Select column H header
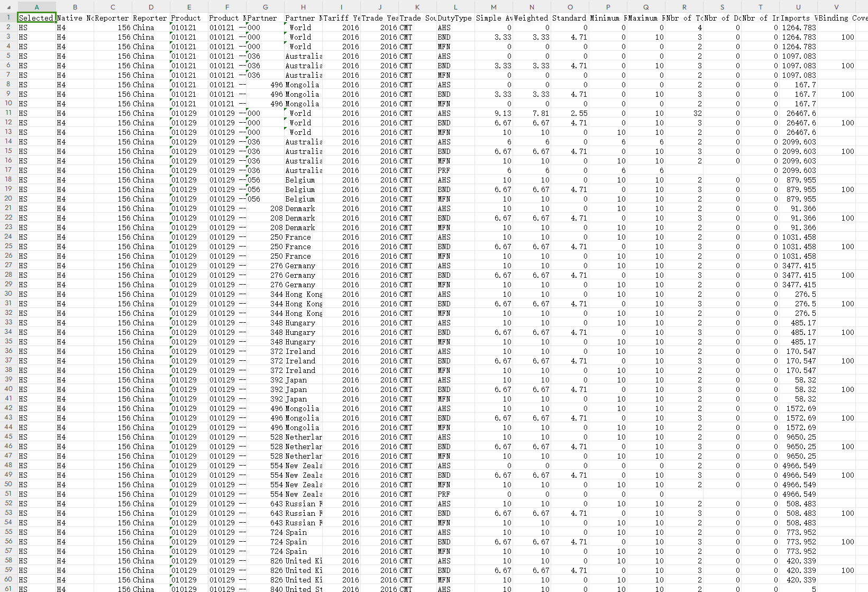The height and width of the screenshot is (592, 868). pos(303,7)
